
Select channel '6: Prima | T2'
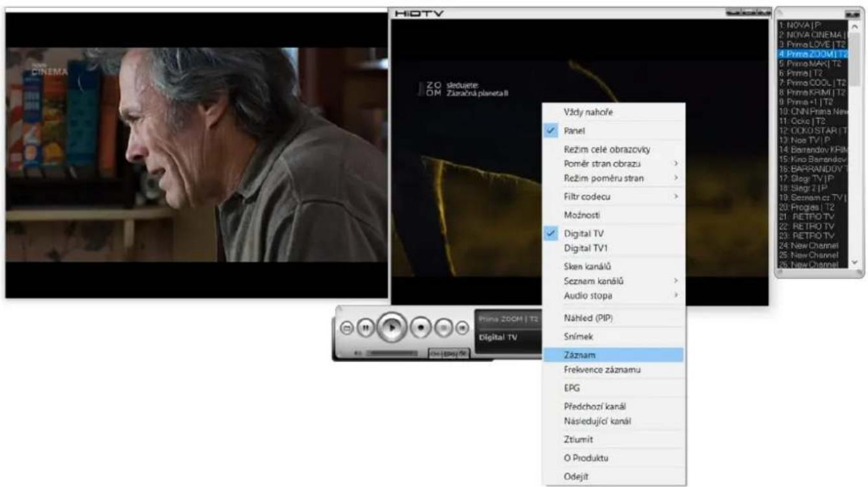pos(814,73)
